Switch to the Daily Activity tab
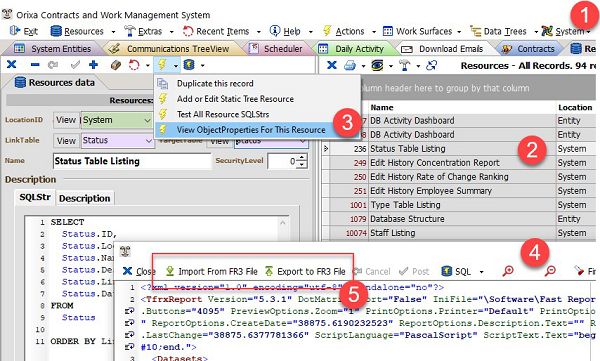Viewport: 600px width, 361px height. (x=359, y=49)
